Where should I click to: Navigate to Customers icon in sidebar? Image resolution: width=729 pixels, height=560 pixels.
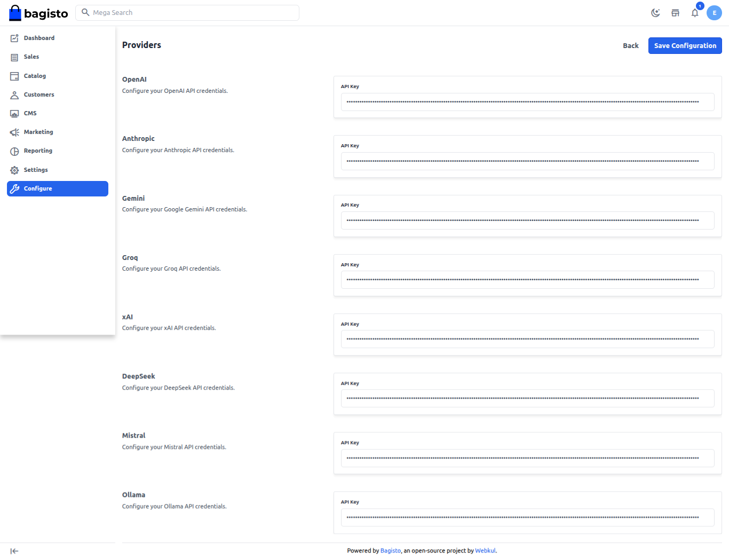pyautogui.click(x=14, y=95)
